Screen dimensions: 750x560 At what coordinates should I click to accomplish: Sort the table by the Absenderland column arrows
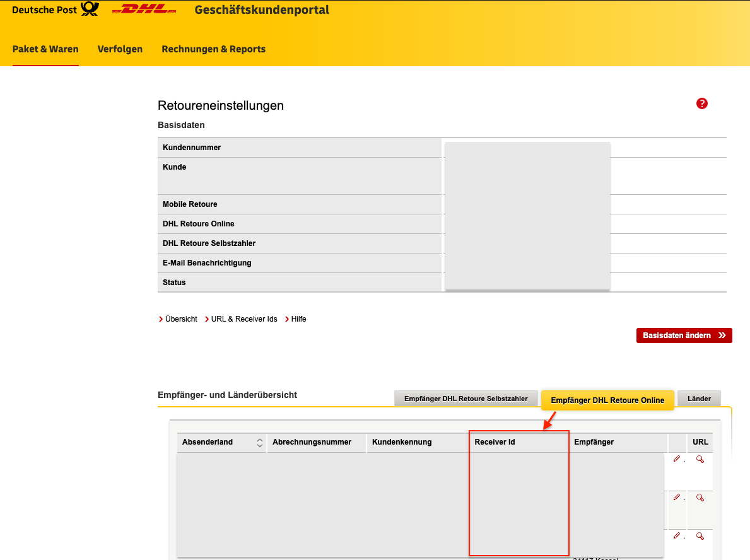point(259,442)
